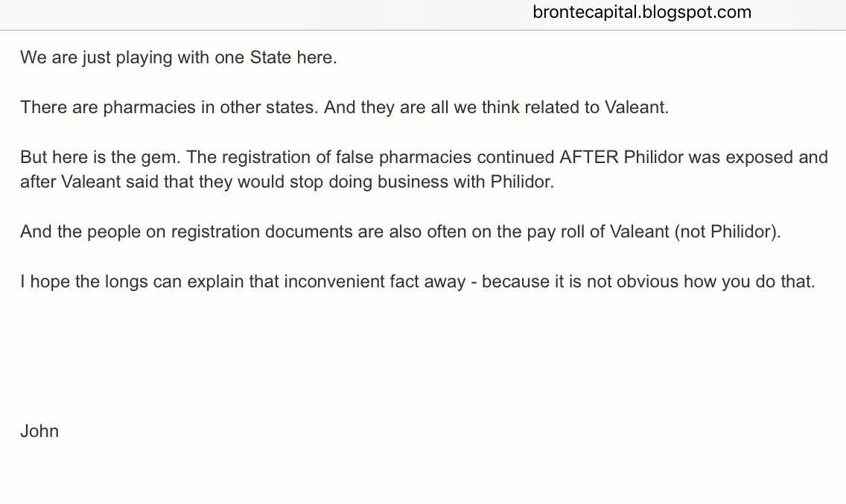Click the word AFTER in capital letters
846x504 pixels.
589,157
